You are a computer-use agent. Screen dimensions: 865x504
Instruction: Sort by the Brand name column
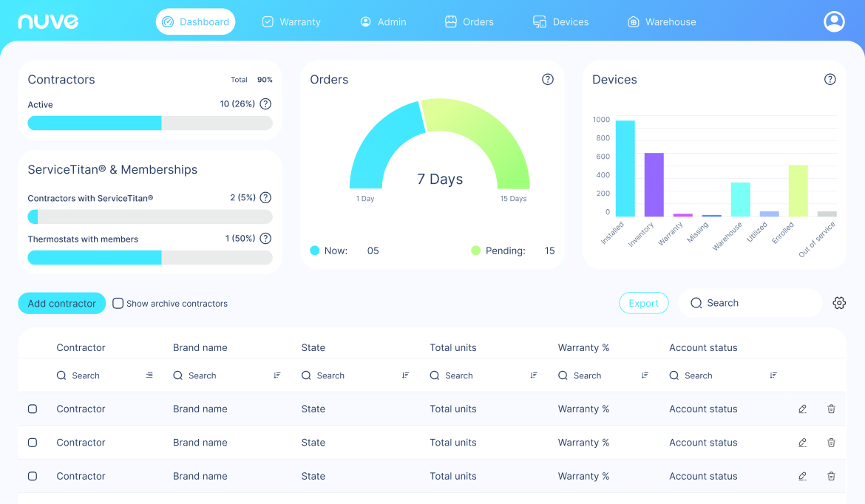277,375
